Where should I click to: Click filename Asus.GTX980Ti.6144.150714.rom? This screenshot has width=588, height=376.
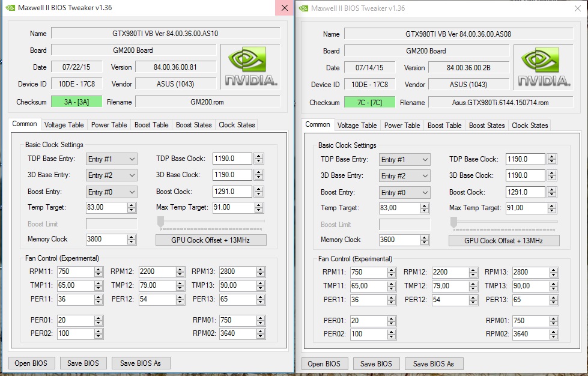pyautogui.click(x=501, y=103)
